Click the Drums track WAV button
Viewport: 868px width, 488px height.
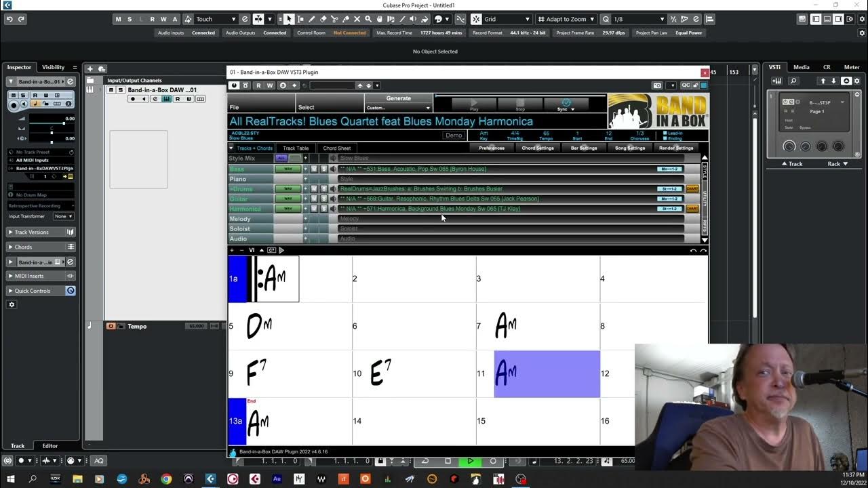288,188
